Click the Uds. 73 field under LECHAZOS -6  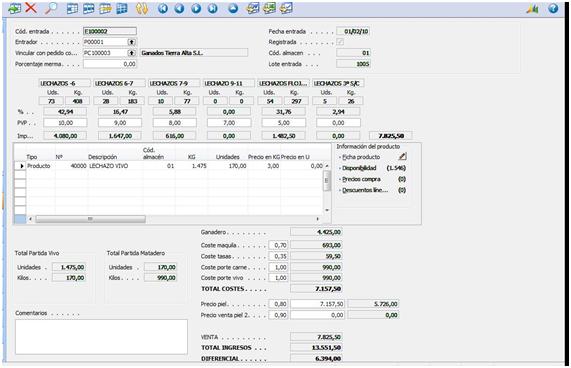coord(51,101)
